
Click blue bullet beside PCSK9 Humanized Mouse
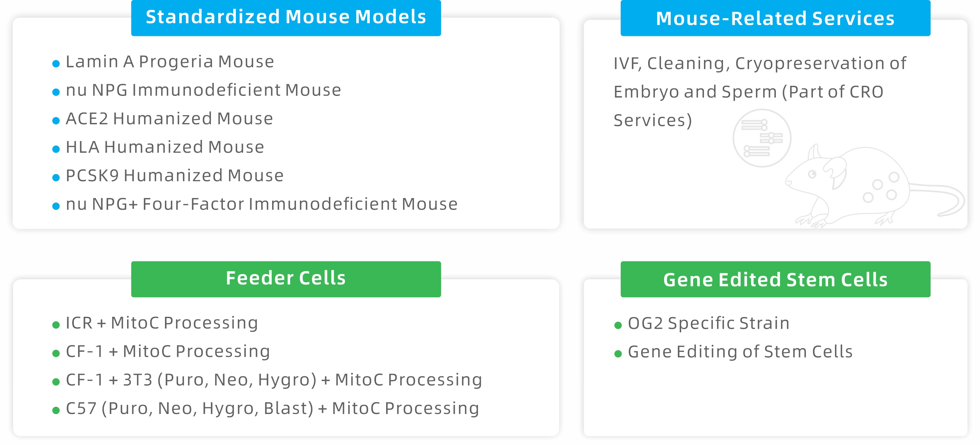pyautogui.click(x=56, y=177)
